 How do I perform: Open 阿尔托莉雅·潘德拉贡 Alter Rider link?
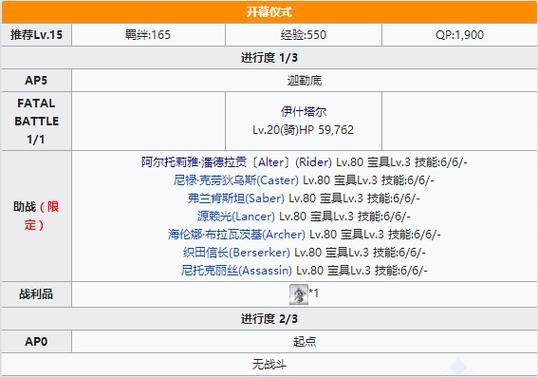pyautogui.click(x=236, y=162)
